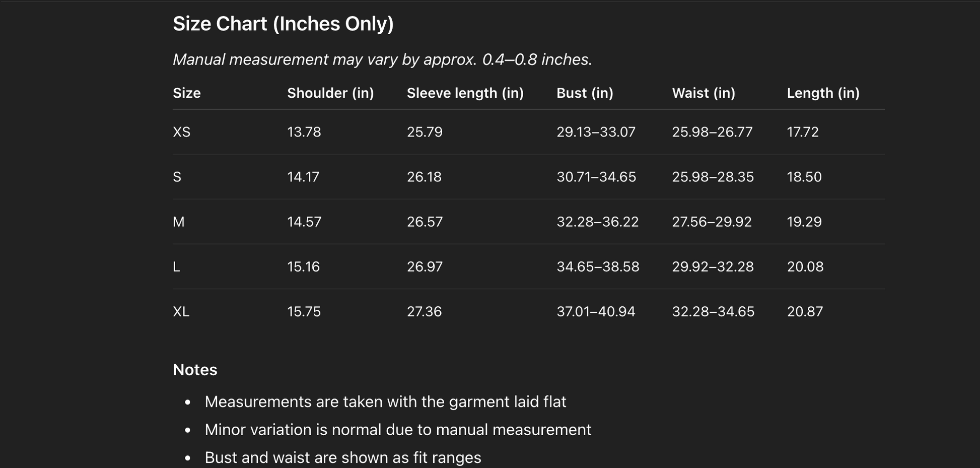Click the Shoulder (in) column header
This screenshot has width=980, height=468.
pyautogui.click(x=330, y=93)
